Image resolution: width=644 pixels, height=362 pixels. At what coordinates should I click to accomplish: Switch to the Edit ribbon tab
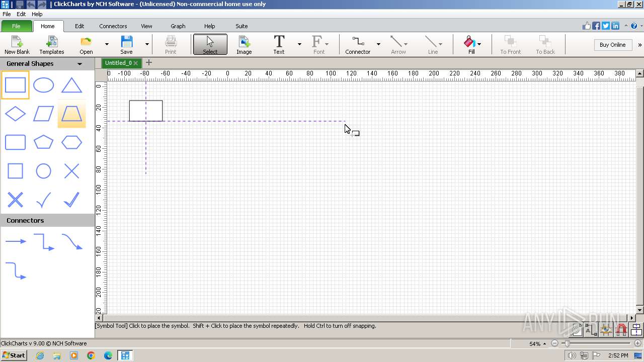pyautogui.click(x=79, y=26)
